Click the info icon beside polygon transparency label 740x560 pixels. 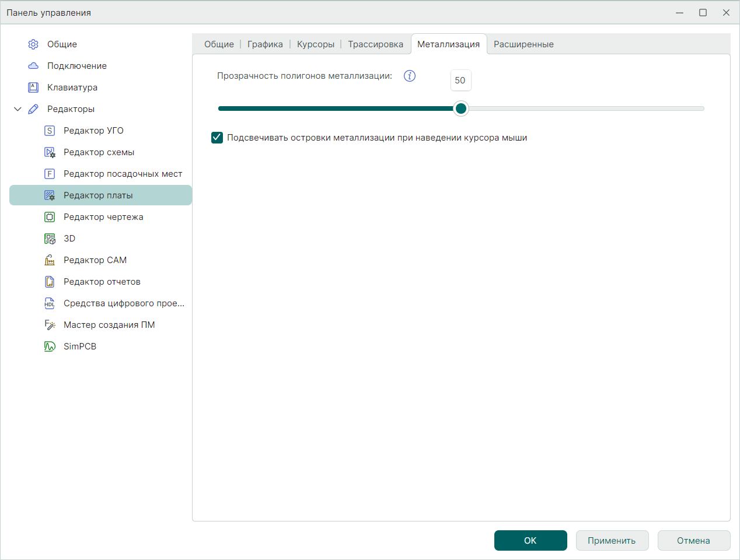(x=410, y=76)
